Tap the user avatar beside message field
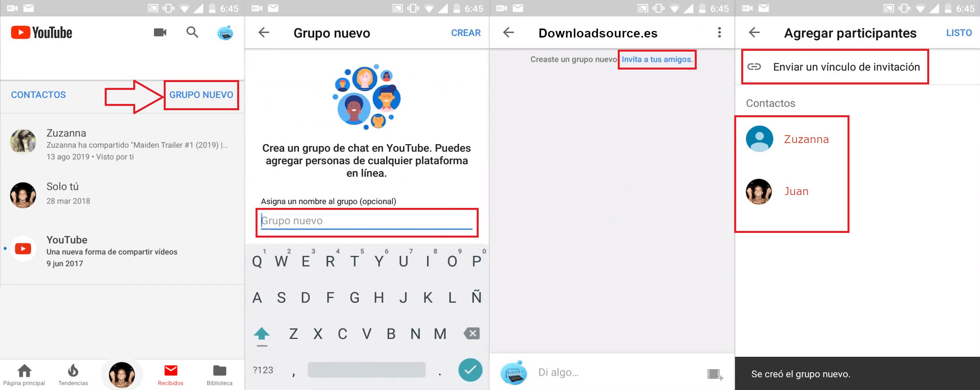Viewport: 980px width, 390px height. tap(513, 372)
